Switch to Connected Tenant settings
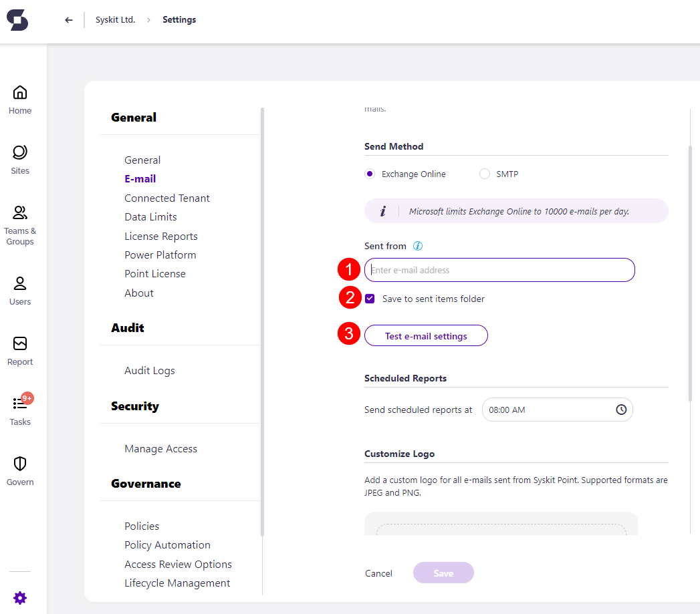 click(166, 198)
